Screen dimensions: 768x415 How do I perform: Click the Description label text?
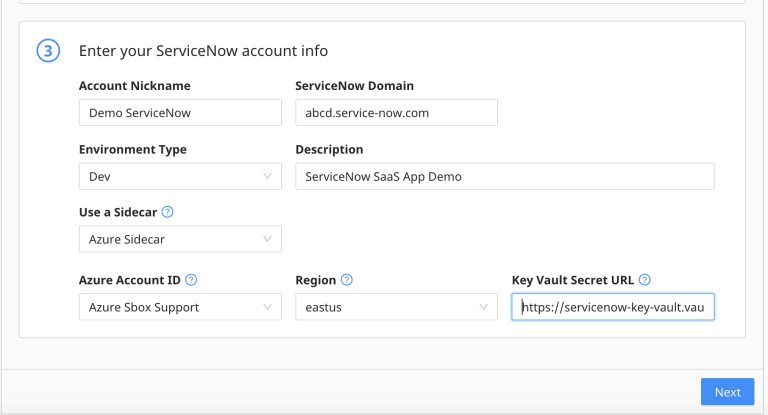pyautogui.click(x=329, y=150)
